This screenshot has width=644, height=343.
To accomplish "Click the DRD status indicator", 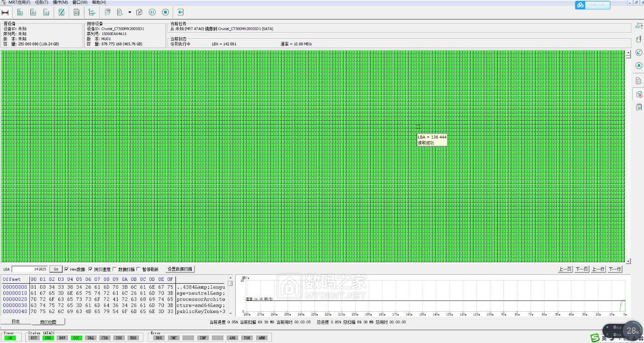I will point(48,337).
